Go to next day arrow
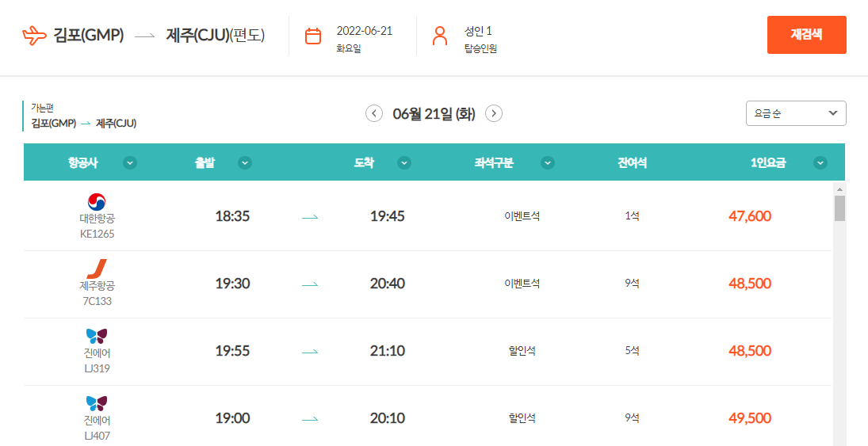This screenshot has height=446, width=868. coord(494,113)
